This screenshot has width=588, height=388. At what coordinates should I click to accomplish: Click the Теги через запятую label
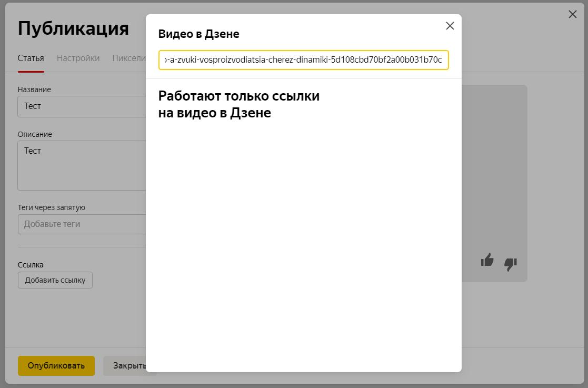(x=51, y=207)
